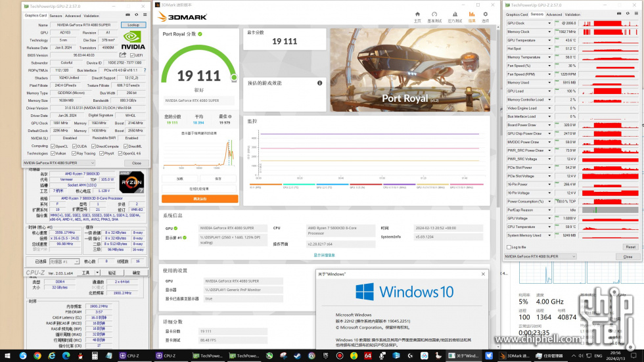The height and width of the screenshot is (362, 644).
Task: Click PerfCap Reason gray indicator bar
Action: pos(610,210)
